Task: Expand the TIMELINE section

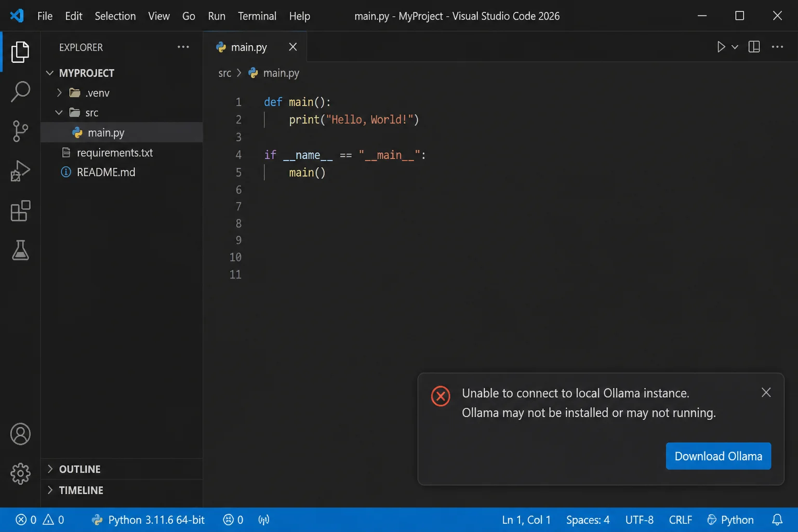Action: pos(50,490)
